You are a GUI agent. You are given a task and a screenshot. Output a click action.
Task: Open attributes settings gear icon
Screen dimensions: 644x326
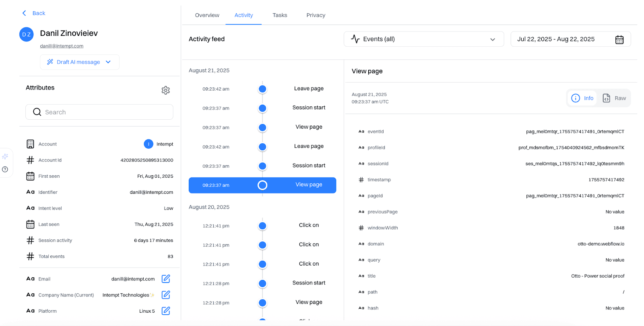click(x=165, y=90)
